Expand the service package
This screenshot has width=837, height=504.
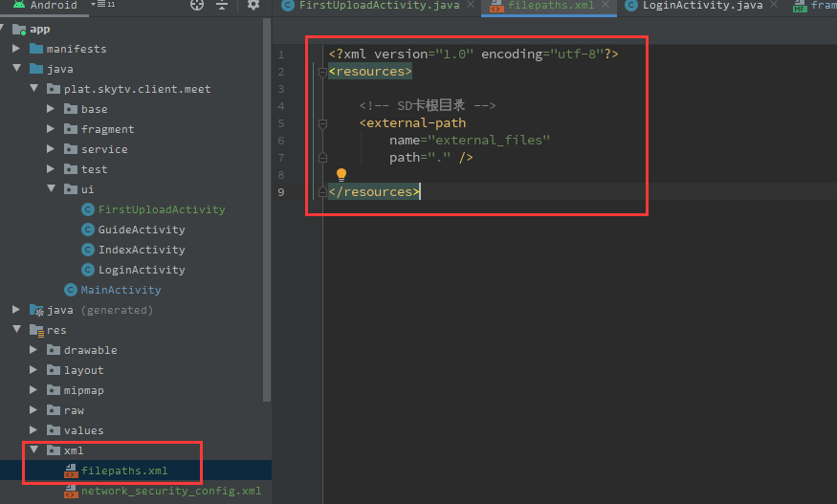pos(51,148)
